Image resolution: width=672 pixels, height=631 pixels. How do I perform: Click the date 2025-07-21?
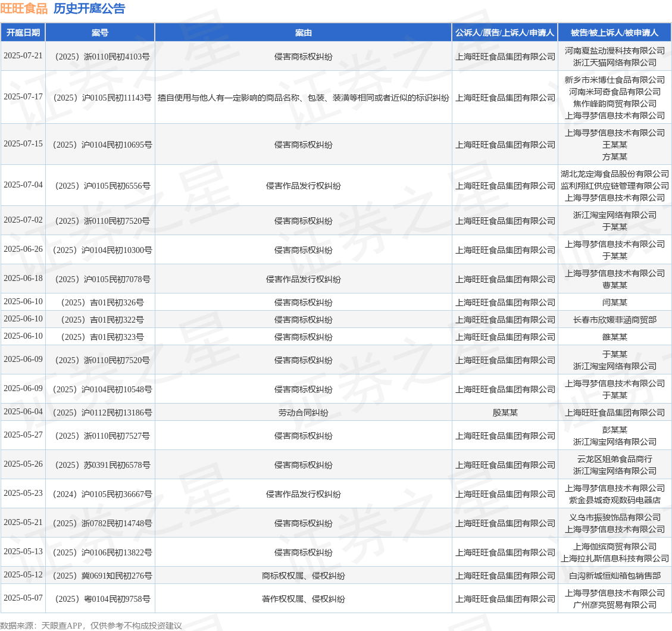[x=23, y=56]
